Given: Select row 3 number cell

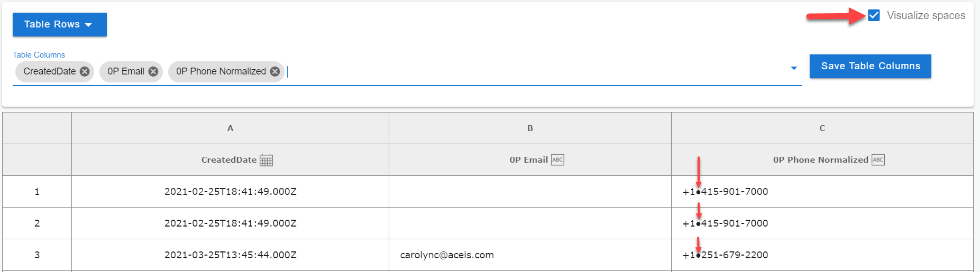Looking at the screenshot, I should pyautogui.click(x=37, y=255).
